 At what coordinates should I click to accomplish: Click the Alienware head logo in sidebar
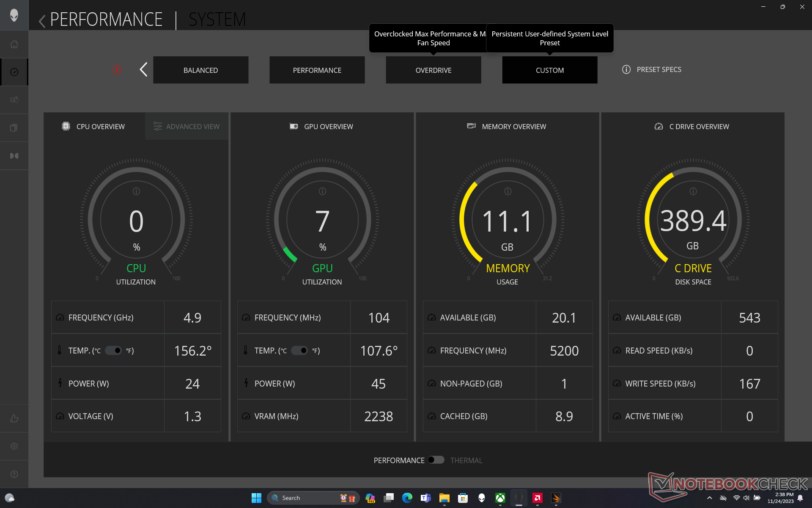point(14,15)
